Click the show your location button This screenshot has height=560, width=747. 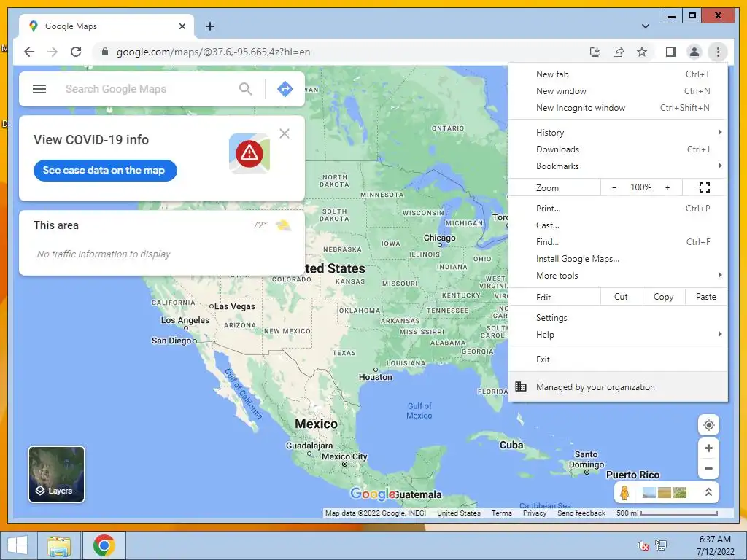click(x=708, y=425)
